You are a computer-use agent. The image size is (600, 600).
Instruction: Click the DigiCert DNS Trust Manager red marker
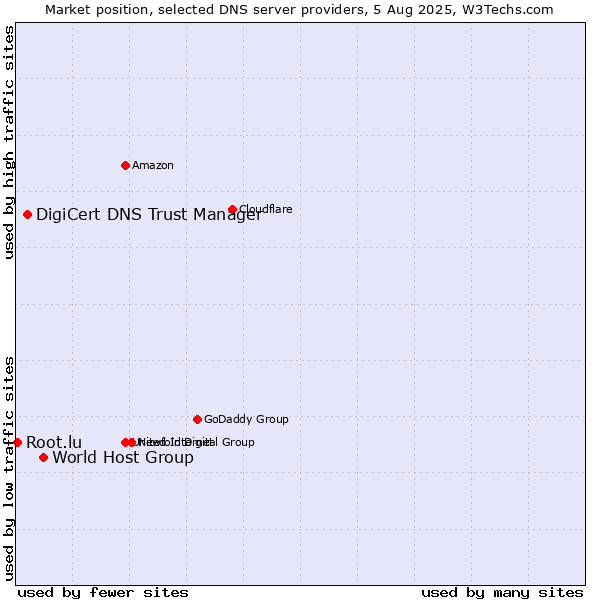27,214
